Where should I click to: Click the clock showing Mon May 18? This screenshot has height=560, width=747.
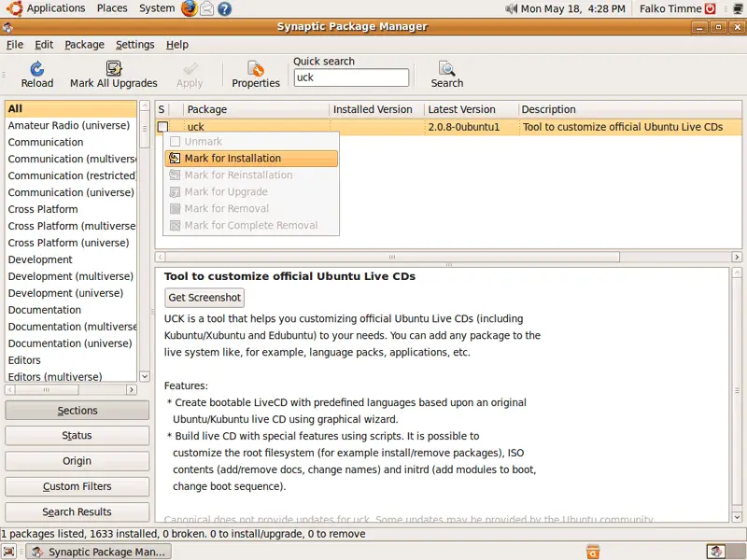point(572,8)
